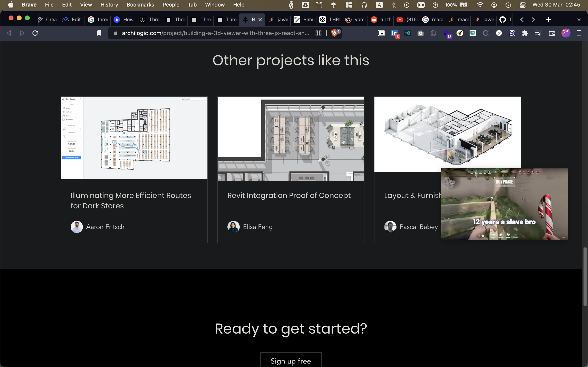Expand the tab search chevron dropdown
Screen dimensions: 588x367
579,20
